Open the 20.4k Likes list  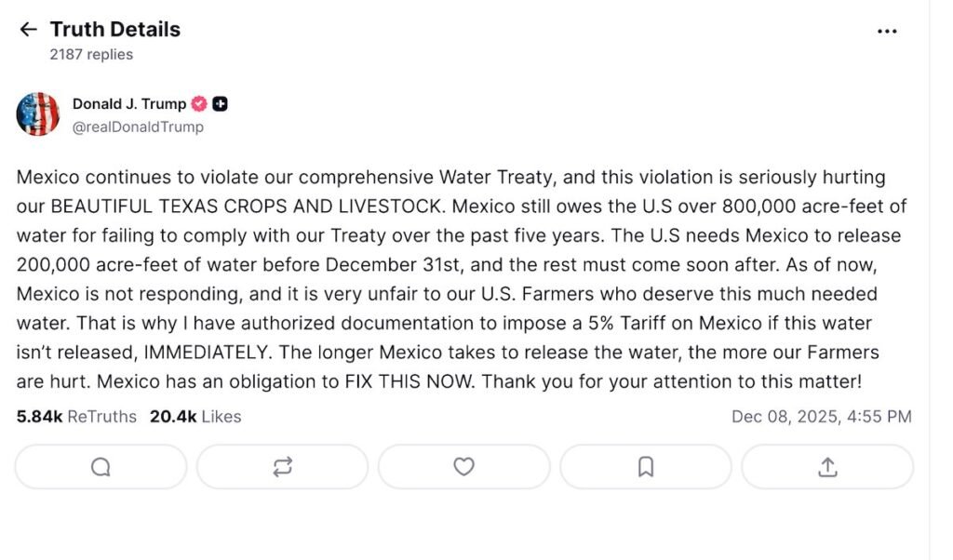coord(195,416)
